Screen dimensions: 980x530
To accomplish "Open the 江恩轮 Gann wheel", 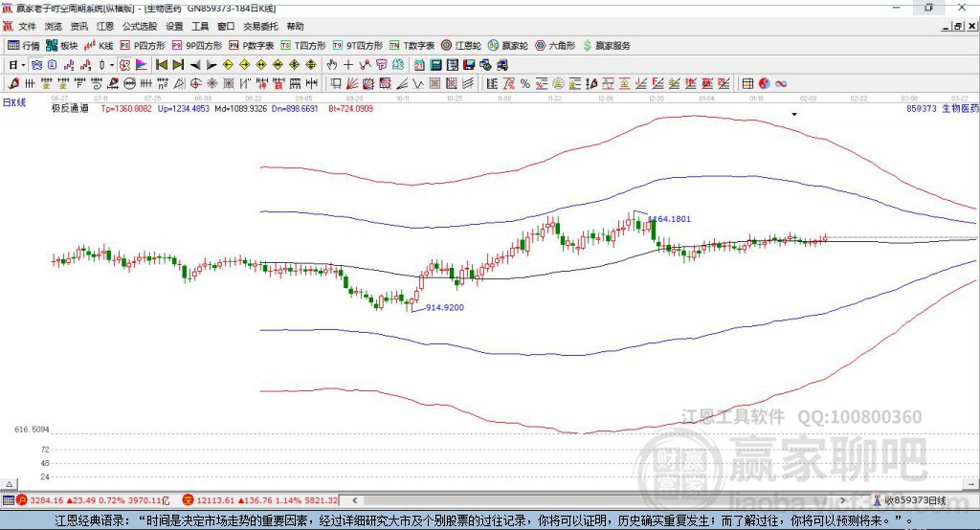I will [461, 46].
